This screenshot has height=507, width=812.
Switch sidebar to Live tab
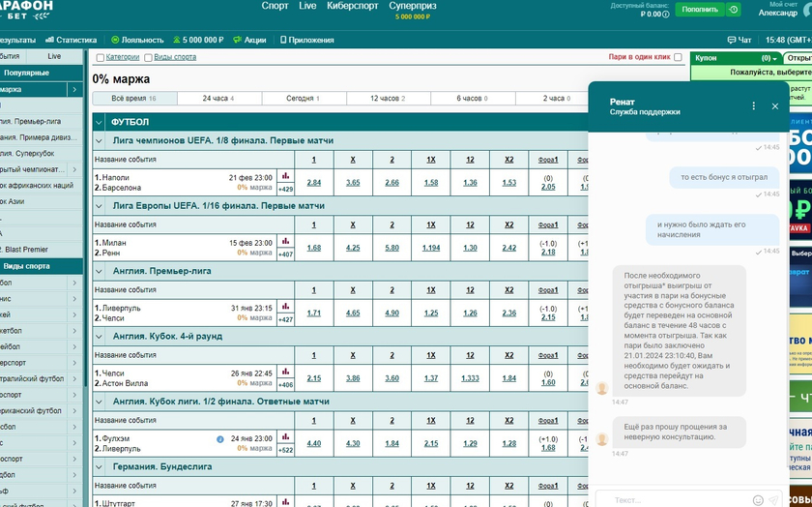pos(54,56)
